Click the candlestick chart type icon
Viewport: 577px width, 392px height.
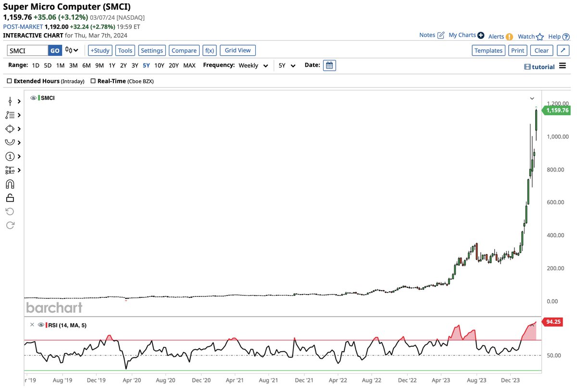click(69, 50)
